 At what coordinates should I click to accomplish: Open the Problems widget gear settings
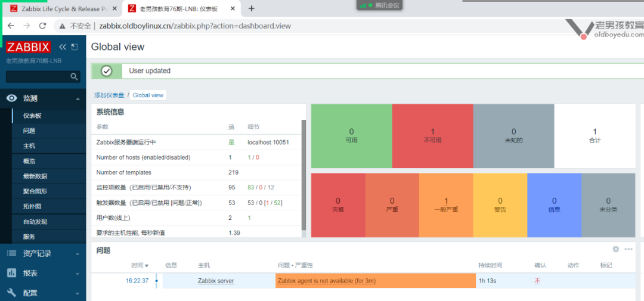coord(616,249)
